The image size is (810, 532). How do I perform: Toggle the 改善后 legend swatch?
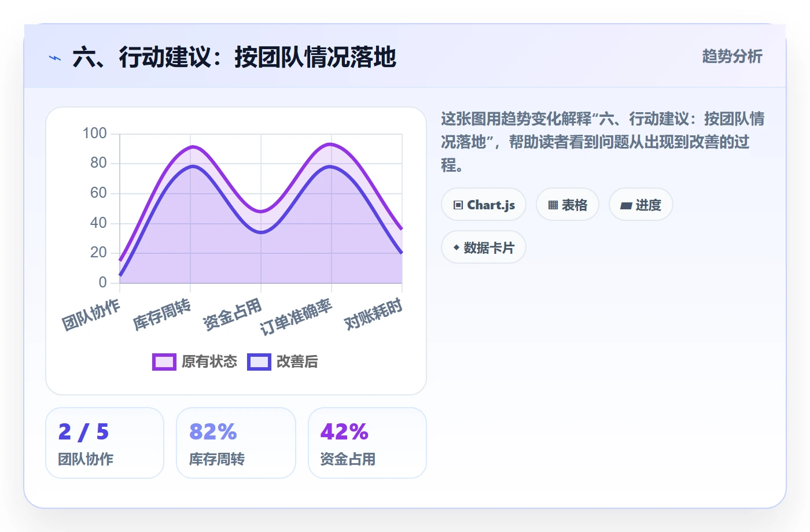pyautogui.click(x=259, y=361)
